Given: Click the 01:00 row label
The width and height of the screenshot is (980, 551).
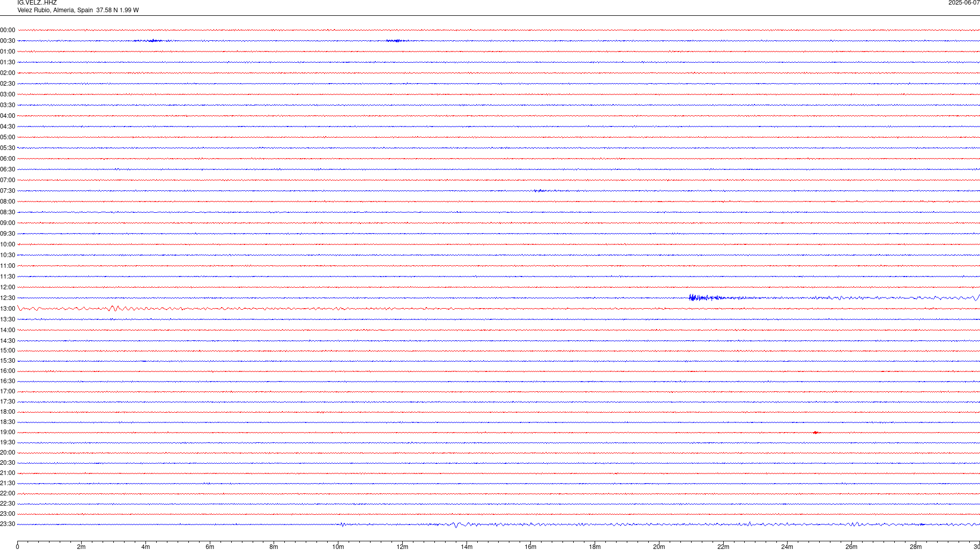Looking at the screenshot, I should [x=8, y=52].
